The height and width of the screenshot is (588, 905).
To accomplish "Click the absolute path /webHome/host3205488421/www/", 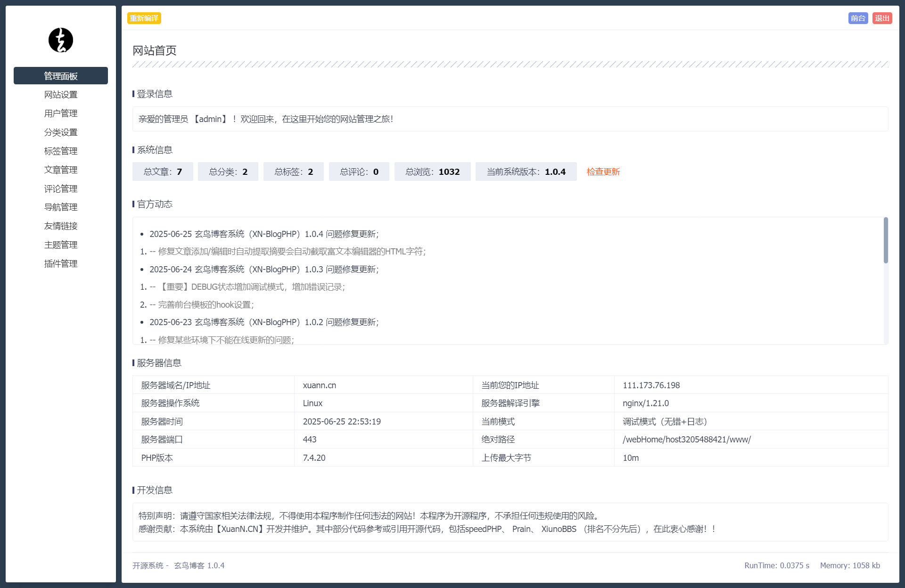I will 751,440.
